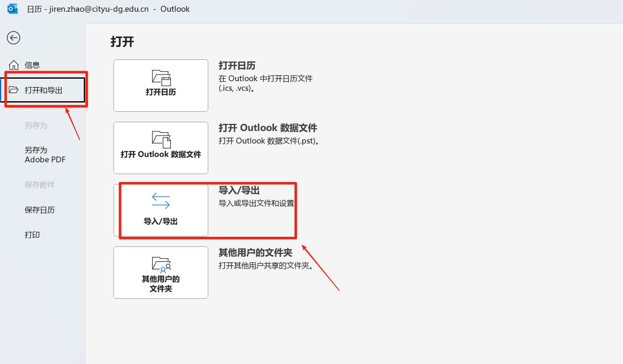Click the house icon beside 信息
This screenshot has height=364, width=623.
[x=14, y=65]
